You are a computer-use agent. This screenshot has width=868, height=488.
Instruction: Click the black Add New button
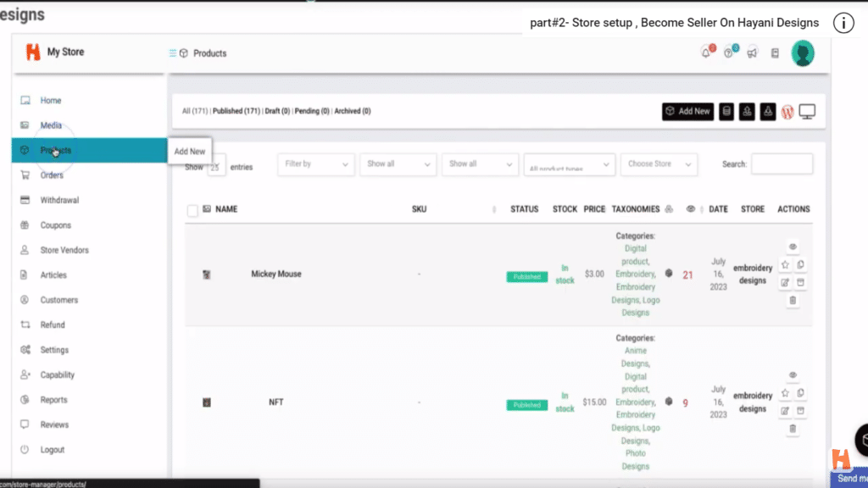[687, 111]
